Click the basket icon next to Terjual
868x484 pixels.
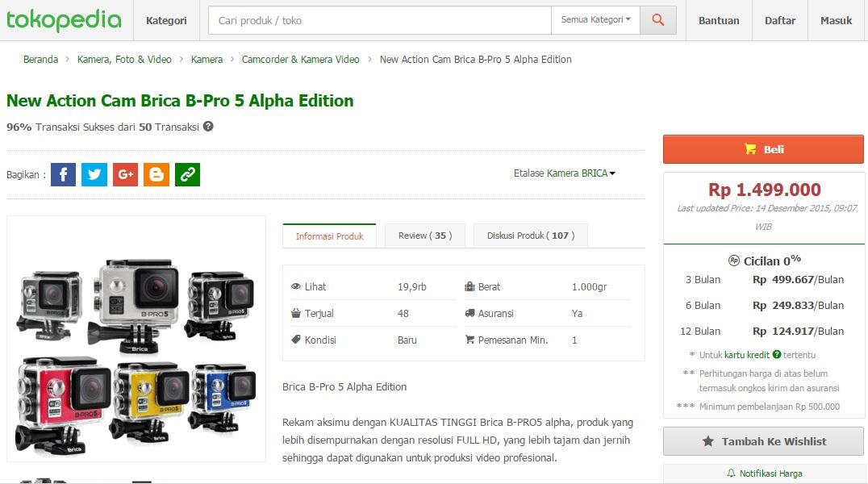point(295,313)
